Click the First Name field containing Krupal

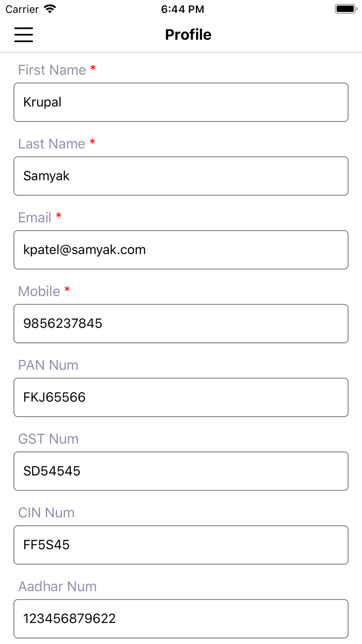[x=181, y=103]
